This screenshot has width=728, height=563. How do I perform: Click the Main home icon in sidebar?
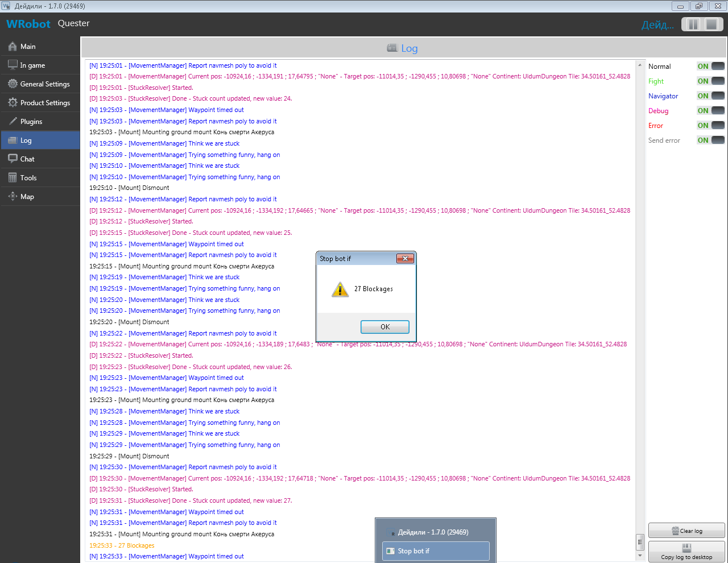point(13,46)
